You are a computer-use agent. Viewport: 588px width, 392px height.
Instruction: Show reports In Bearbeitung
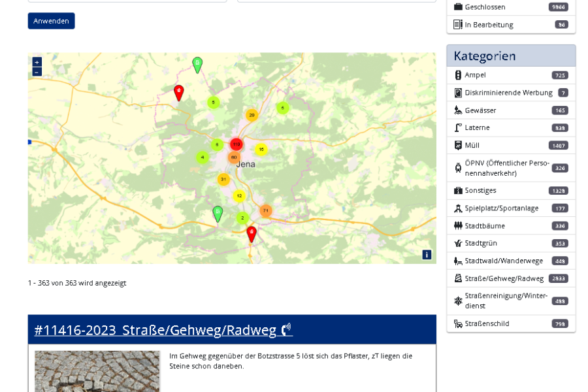tap(511, 25)
